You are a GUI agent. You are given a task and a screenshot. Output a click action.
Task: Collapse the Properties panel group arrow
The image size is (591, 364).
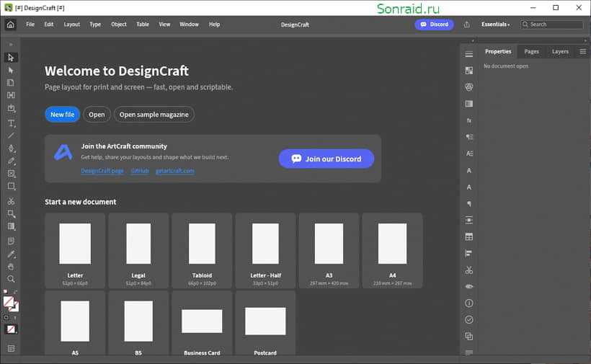tap(585, 40)
